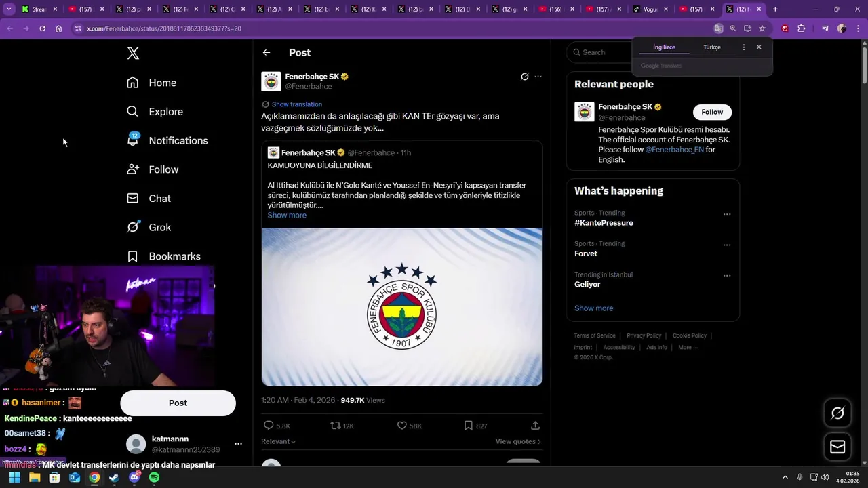
Task: Click the Terms of Service footer link
Action: click(595, 335)
